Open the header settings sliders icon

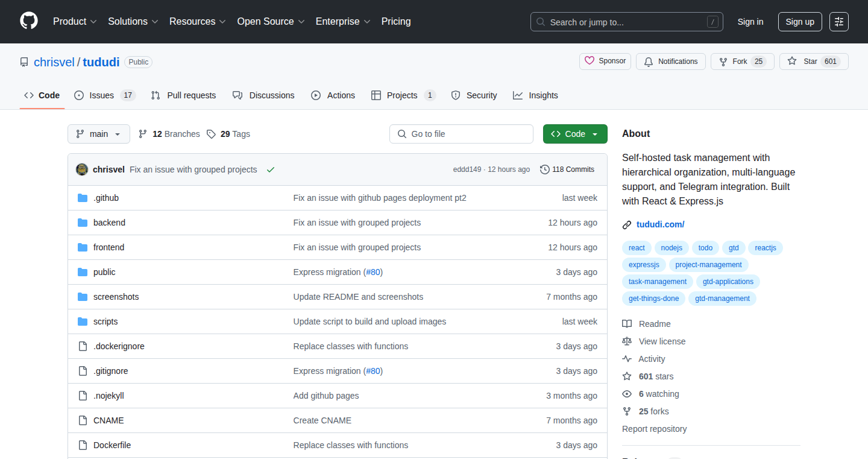click(839, 22)
